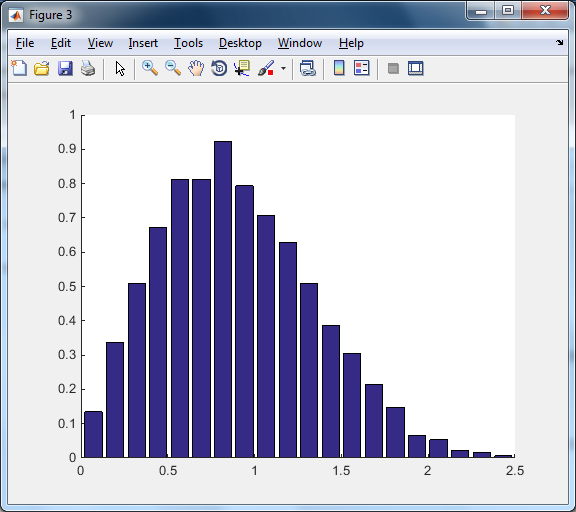Print the figure using printer icon
576x512 pixels.
[x=88, y=68]
